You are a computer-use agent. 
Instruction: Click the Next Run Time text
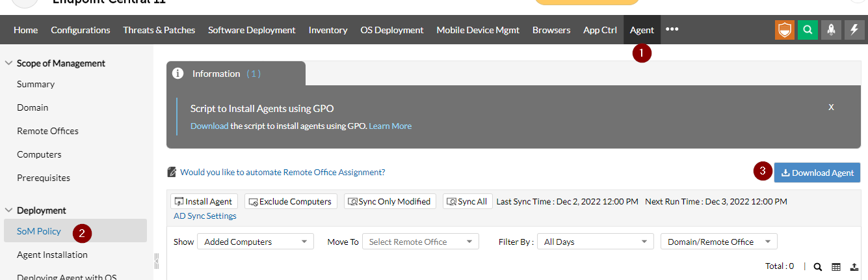point(716,201)
